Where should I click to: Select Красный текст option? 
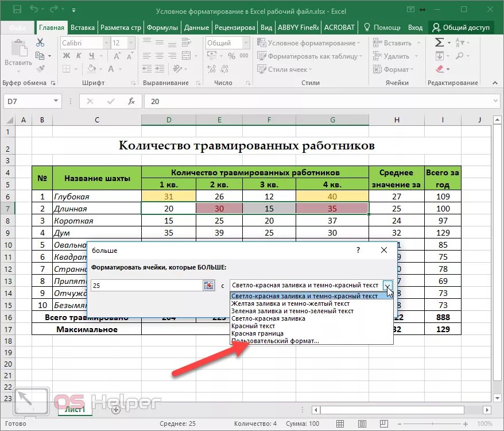[x=312, y=326]
